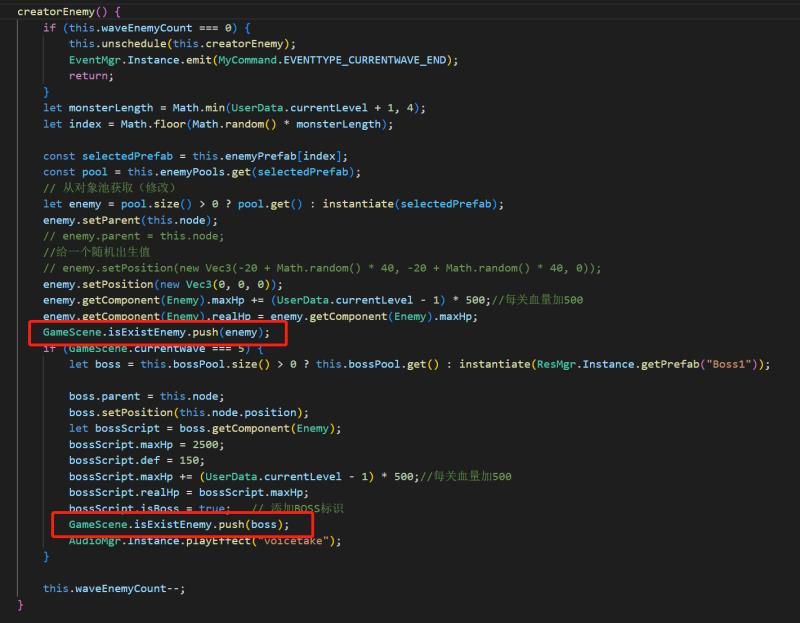
Task: Click the enemy.setPosition(new Vec3(0, 0, 0)) line
Action: pyautogui.click(x=163, y=284)
